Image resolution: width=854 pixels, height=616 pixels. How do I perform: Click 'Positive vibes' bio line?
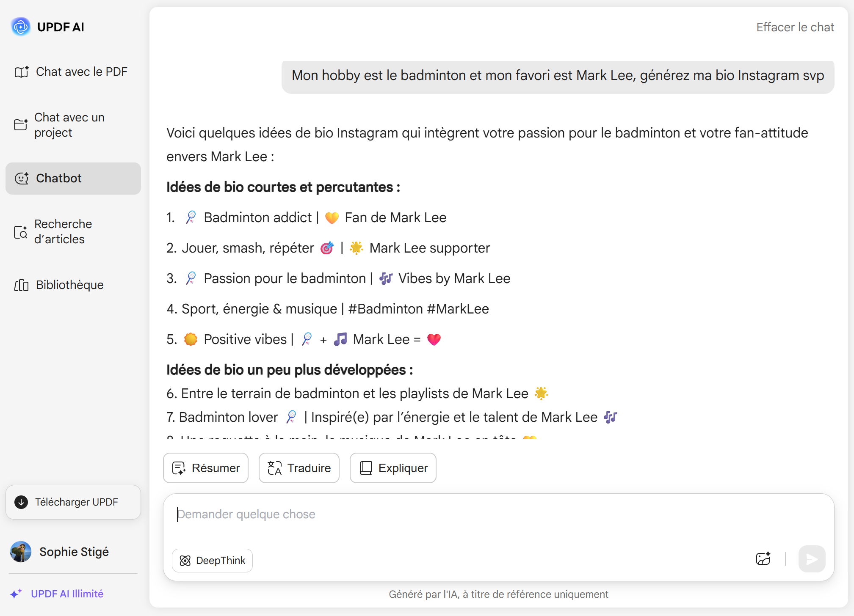click(x=304, y=339)
